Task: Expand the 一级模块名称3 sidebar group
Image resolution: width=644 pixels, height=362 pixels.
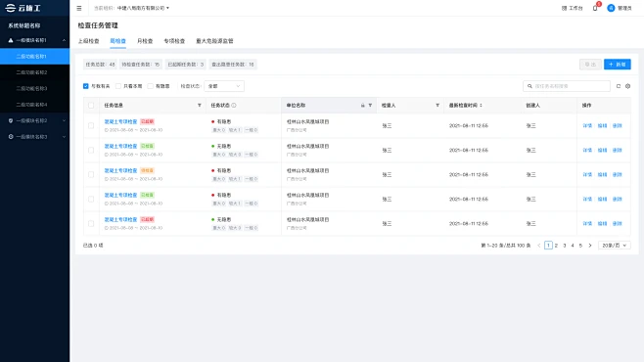Action: pyautogui.click(x=64, y=137)
